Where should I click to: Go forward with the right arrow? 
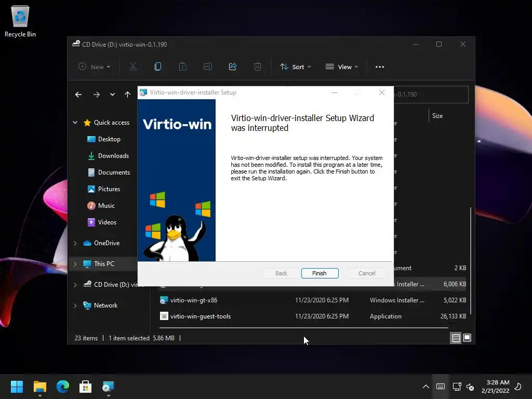pyautogui.click(x=97, y=95)
